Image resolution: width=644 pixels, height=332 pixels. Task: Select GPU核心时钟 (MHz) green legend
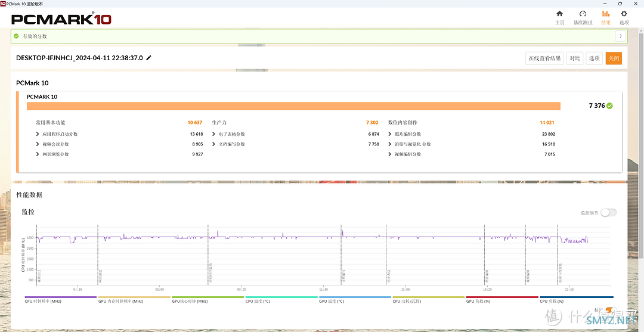[x=208, y=299]
